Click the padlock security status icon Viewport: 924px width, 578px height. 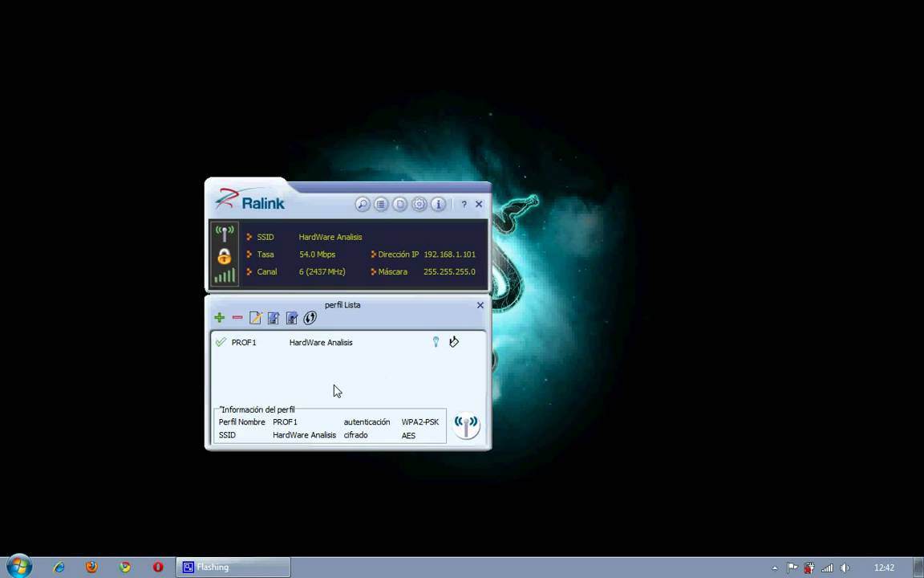point(225,256)
